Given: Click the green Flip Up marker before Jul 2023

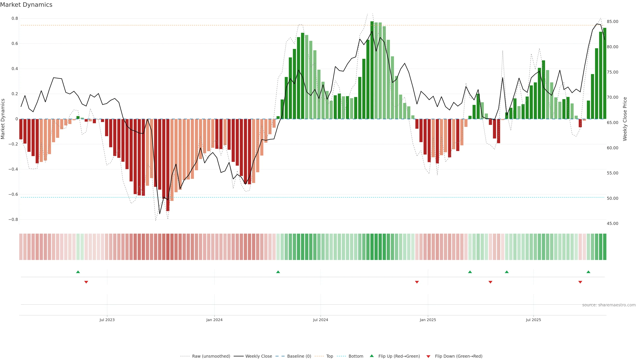Looking at the screenshot, I should click(x=78, y=272).
